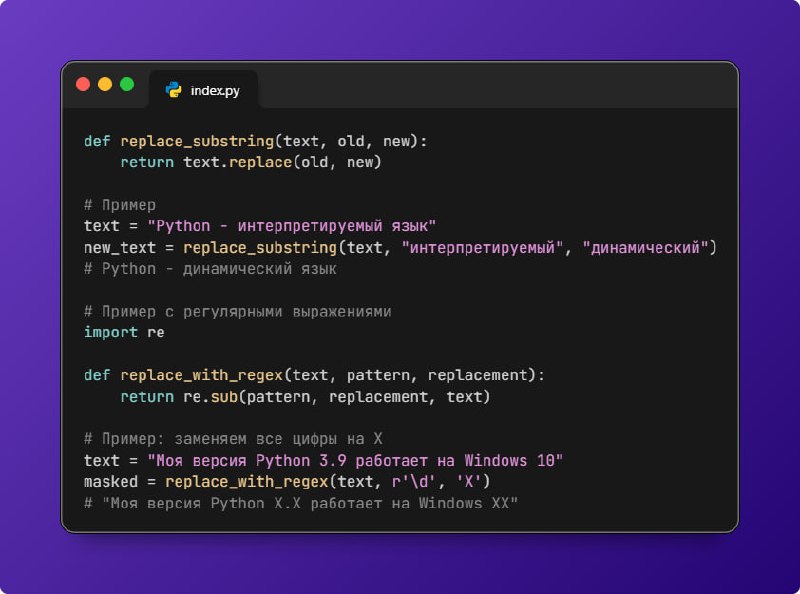Screen dimensions: 800x594
Task: Click the new_text variable name
Action: [120, 248]
